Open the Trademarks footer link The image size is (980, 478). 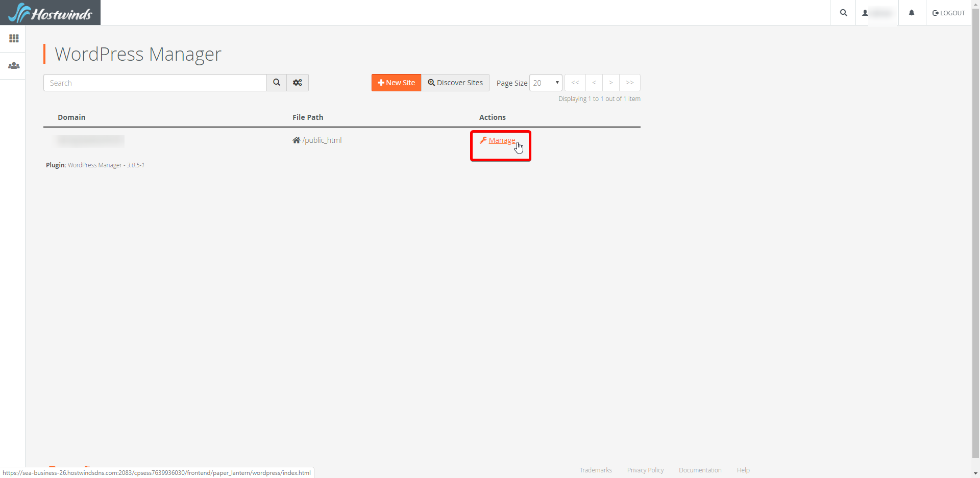pos(596,470)
